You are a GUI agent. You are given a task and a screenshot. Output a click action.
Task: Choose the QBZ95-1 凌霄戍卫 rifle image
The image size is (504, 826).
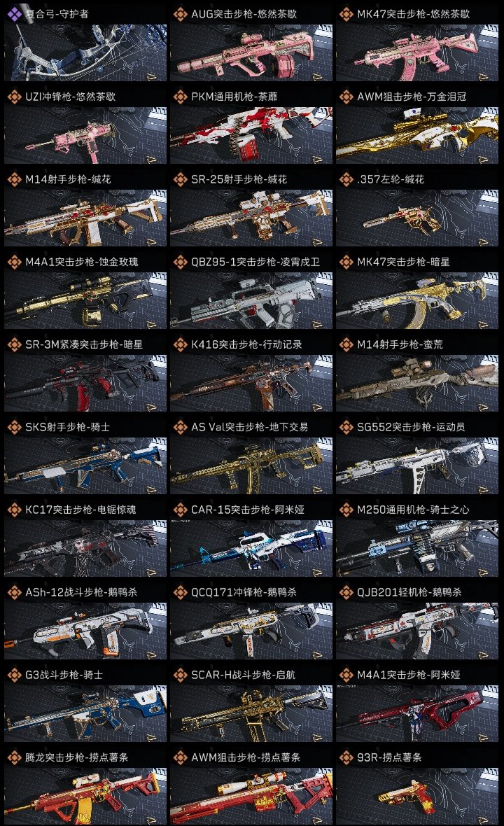[x=251, y=300]
